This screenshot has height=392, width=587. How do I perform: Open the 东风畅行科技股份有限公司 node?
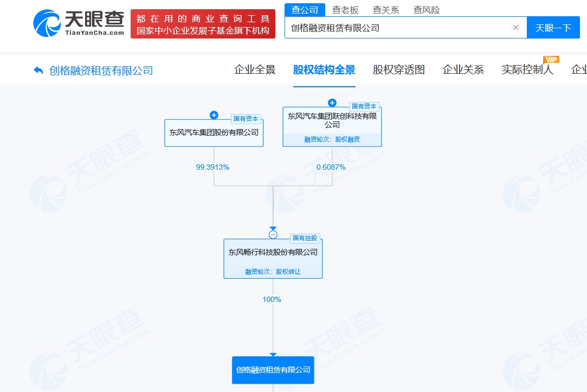tap(273, 259)
